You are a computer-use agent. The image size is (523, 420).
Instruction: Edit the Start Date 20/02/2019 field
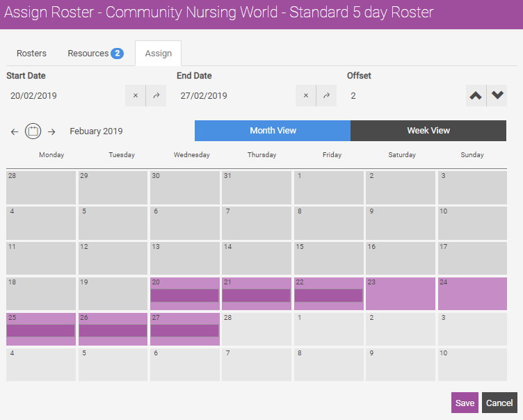coord(65,96)
